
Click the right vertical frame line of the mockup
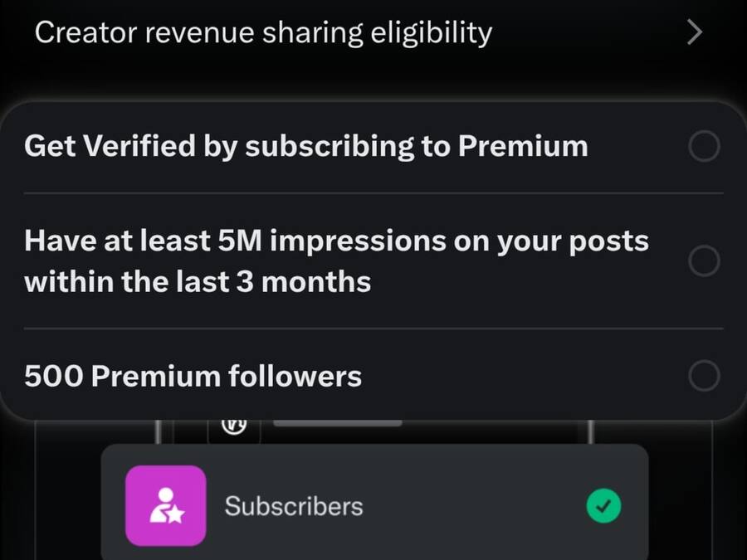click(589, 431)
